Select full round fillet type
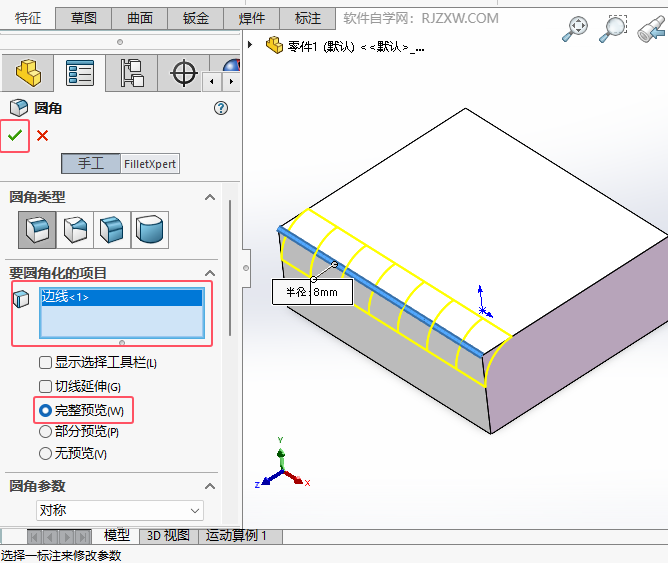 150,230
